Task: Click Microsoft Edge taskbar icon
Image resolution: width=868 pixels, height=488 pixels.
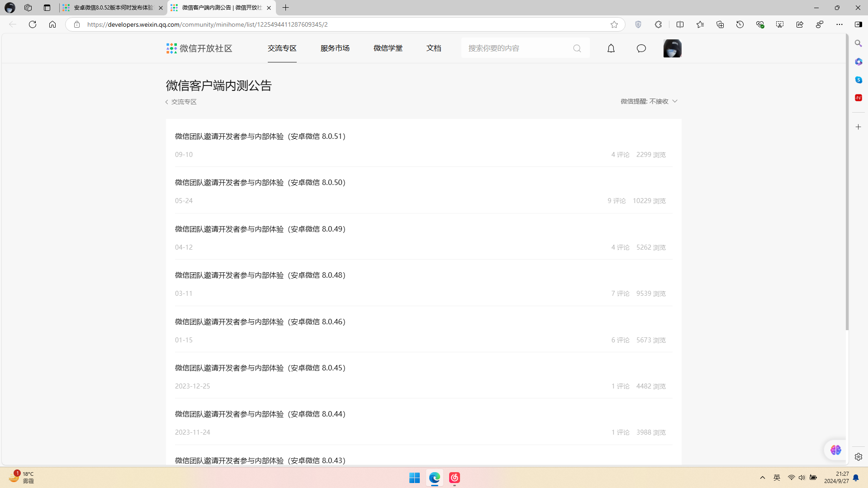Action: (435, 478)
